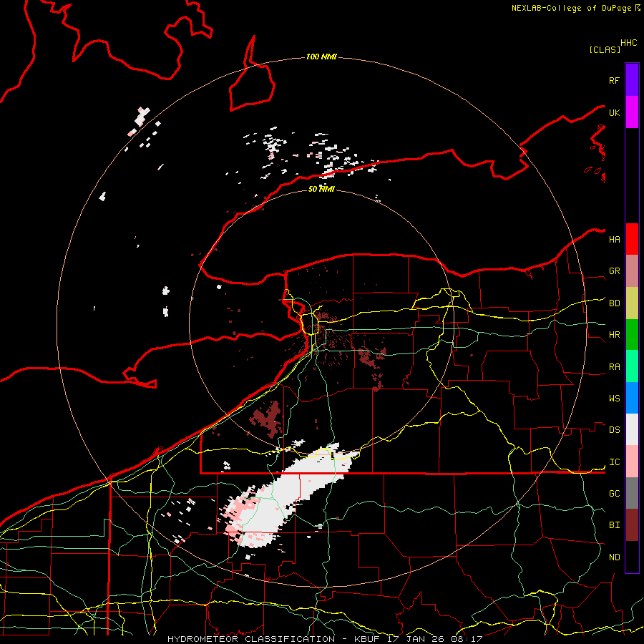Image resolution: width=644 pixels, height=644 pixels.
Task: Click the Hydrometeor Classification KBUF title text
Action: click(324, 639)
